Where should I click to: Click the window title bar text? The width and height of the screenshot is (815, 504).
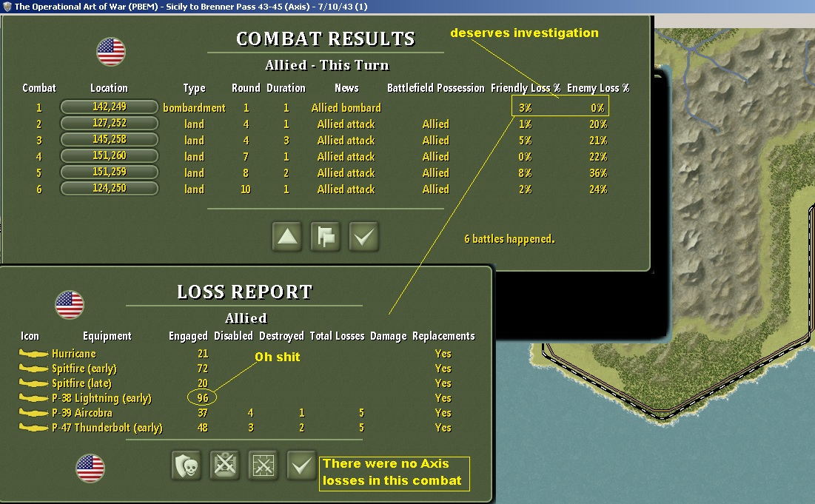click(x=191, y=6)
